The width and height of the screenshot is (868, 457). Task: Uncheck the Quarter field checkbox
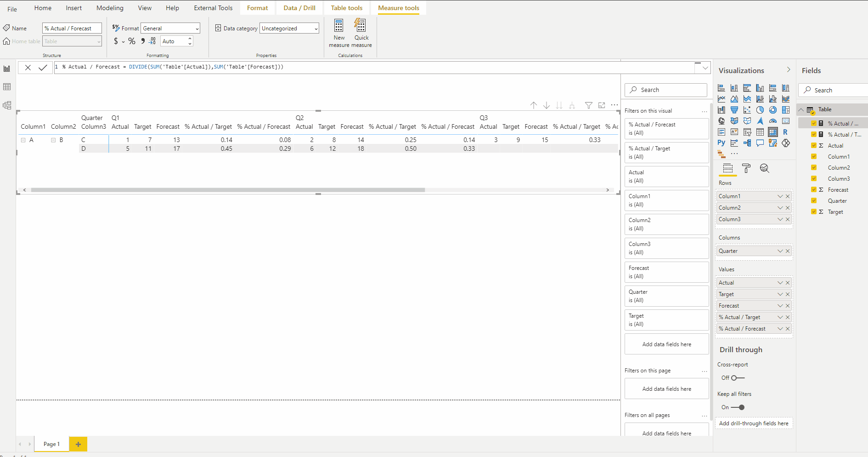click(x=814, y=200)
